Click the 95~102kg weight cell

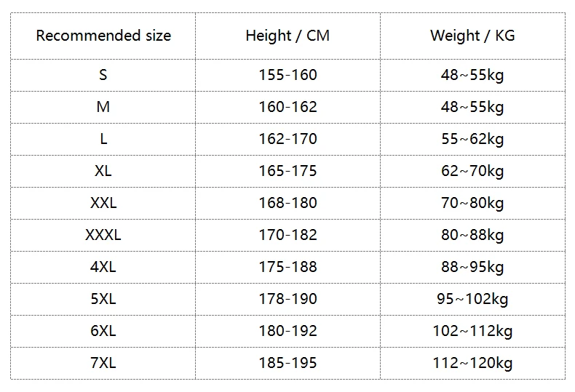coord(472,299)
